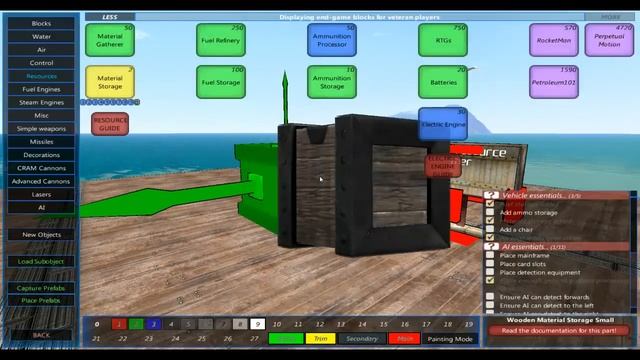The height and width of the screenshot is (360, 640).
Task: Click the Place Prefabs button
Action: (41, 300)
